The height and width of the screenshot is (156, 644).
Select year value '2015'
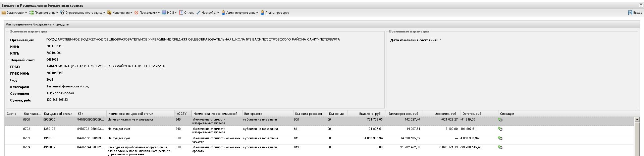tap(50, 80)
